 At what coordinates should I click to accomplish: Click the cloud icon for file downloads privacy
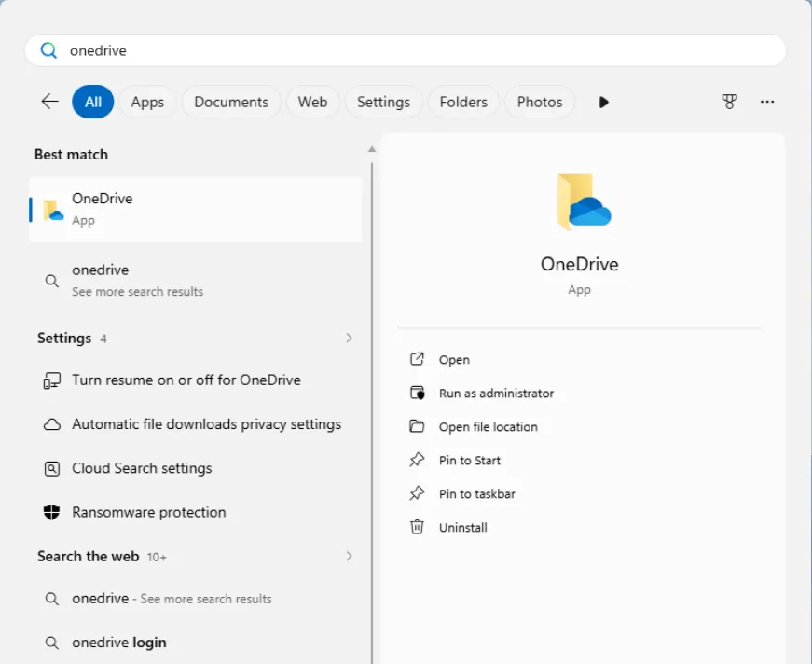[52, 424]
